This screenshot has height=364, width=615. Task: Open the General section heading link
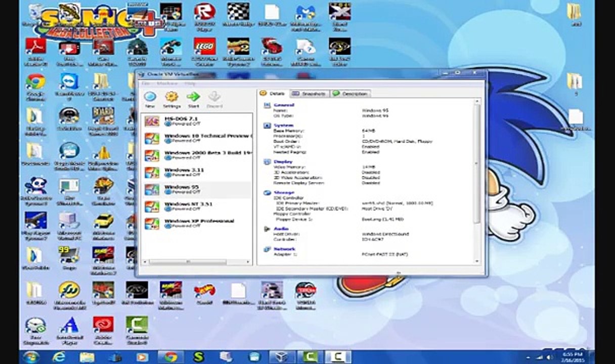[x=283, y=105]
